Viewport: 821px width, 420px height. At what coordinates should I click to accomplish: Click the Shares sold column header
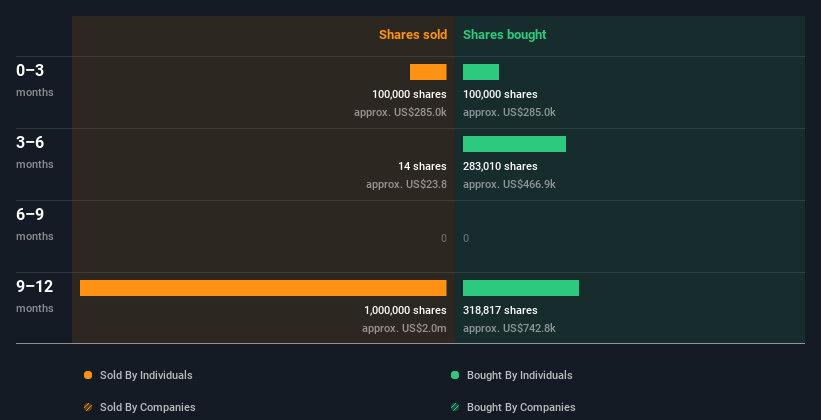413,35
